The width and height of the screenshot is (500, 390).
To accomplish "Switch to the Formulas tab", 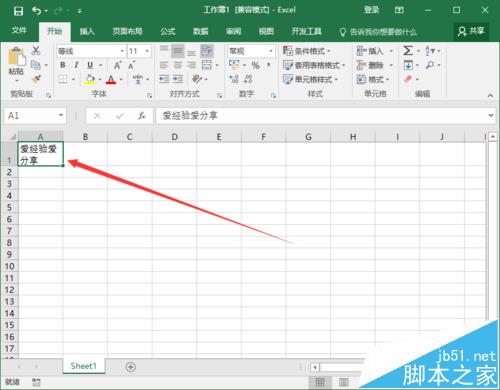I will click(168, 32).
